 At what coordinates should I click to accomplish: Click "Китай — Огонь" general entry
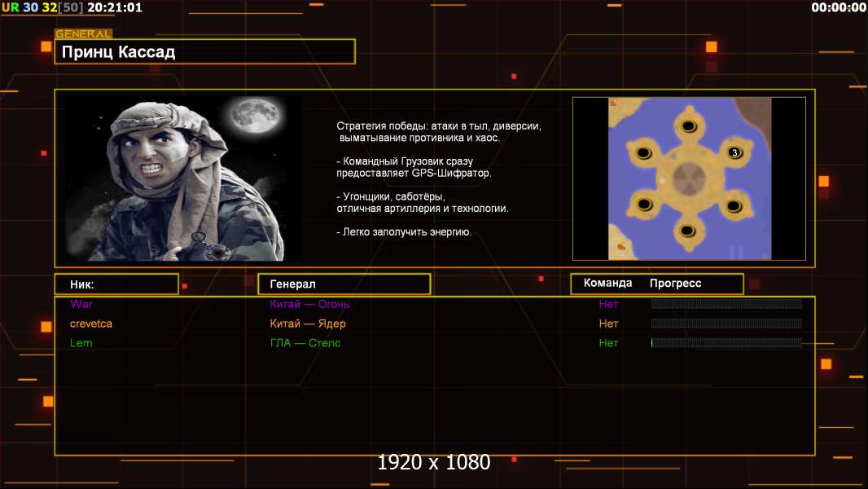(309, 304)
